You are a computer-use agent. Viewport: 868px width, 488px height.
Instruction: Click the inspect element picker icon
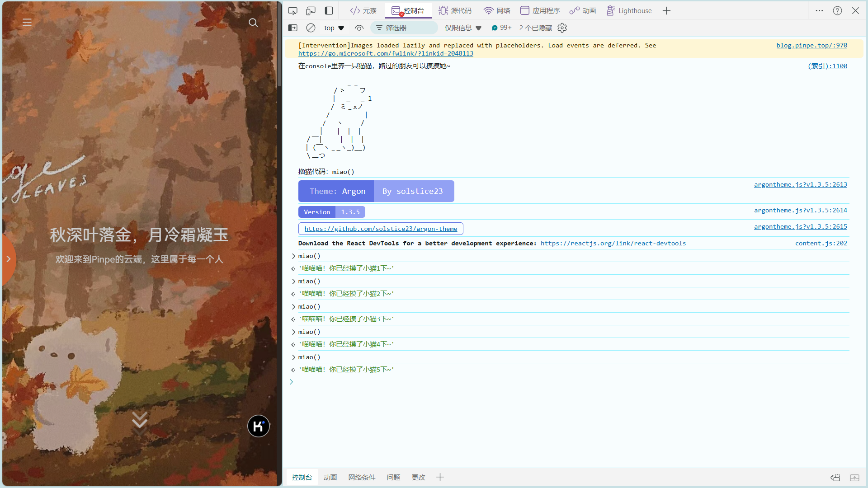[x=292, y=11]
